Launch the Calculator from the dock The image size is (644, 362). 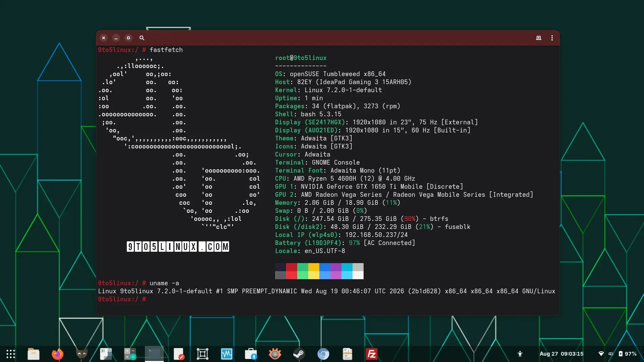(130, 354)
